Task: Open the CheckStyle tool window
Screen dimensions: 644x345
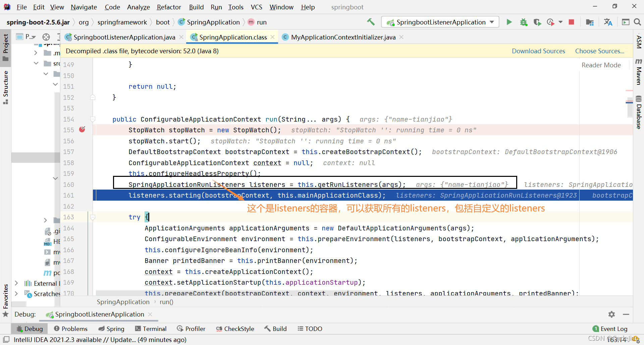Action: point(235,329)
